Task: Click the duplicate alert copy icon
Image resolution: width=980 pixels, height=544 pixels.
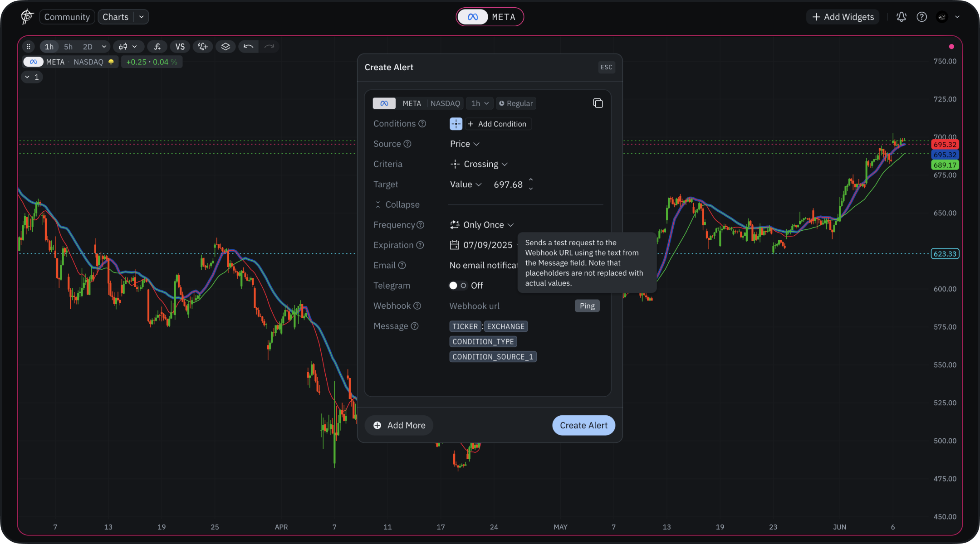Action: pos(598,103)
